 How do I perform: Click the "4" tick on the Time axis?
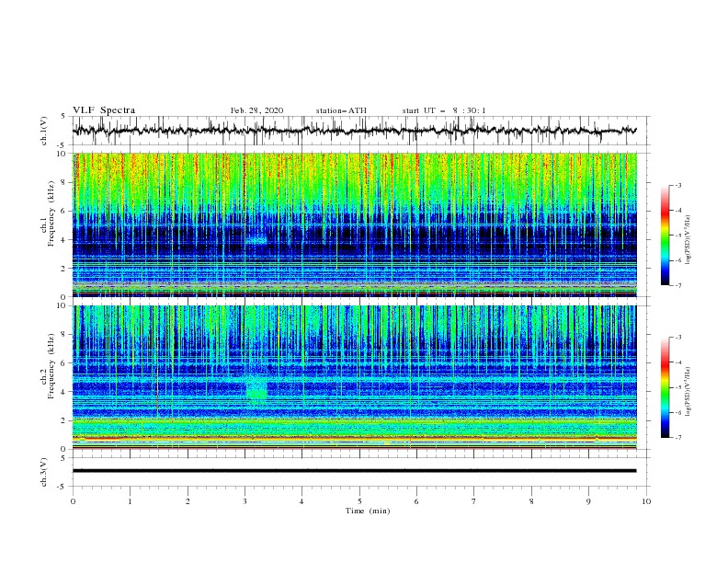(301, 501)
